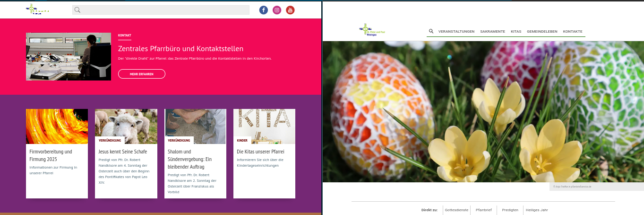Open the YouTube icon link
Viewport: 644px width, 215px height.
[x=290, y=10]
